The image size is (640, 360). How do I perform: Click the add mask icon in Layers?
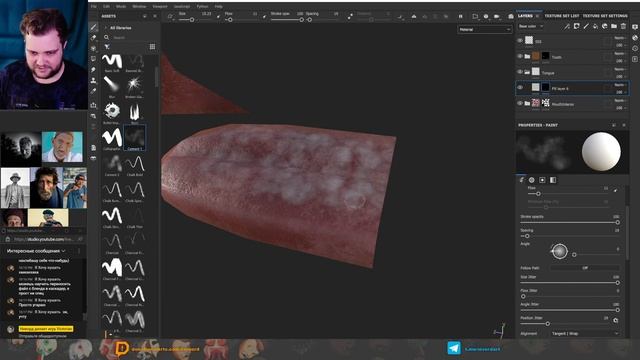pos(576,27)
